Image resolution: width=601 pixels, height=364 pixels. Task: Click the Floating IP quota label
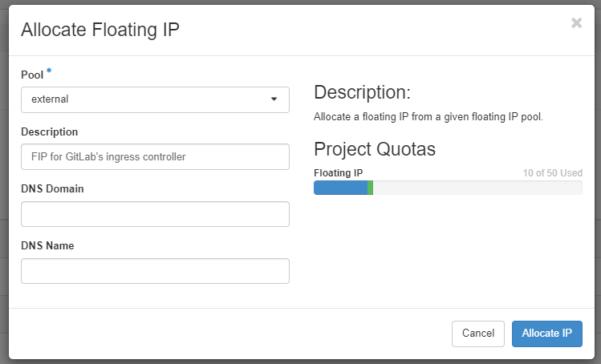click(x=338, y=172)
